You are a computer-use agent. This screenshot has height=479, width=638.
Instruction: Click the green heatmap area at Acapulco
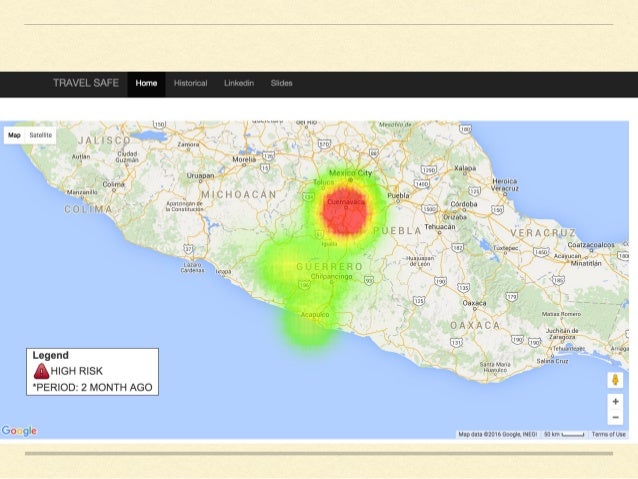[309, 328]
